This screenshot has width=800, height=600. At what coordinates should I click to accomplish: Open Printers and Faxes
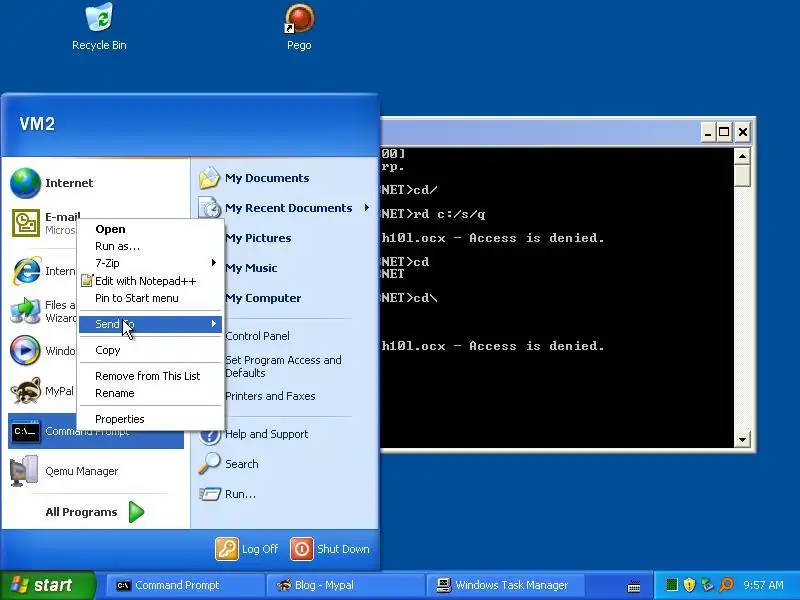(270, 396)
